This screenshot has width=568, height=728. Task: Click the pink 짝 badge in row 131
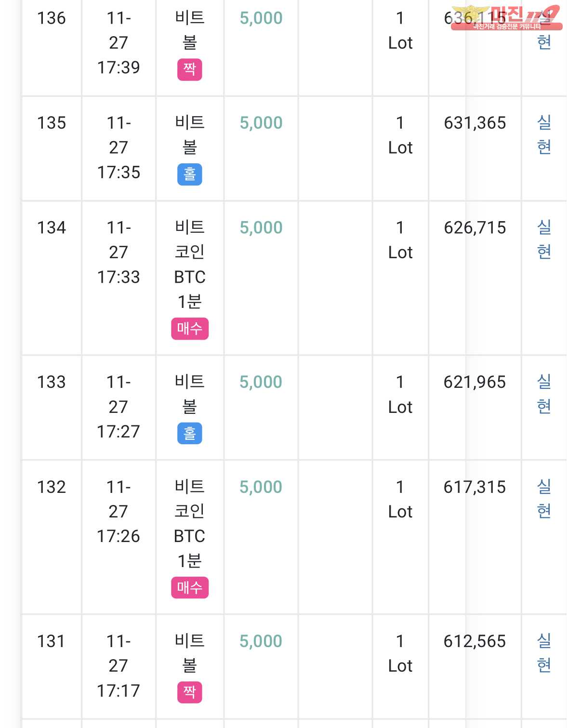point(189,693)
